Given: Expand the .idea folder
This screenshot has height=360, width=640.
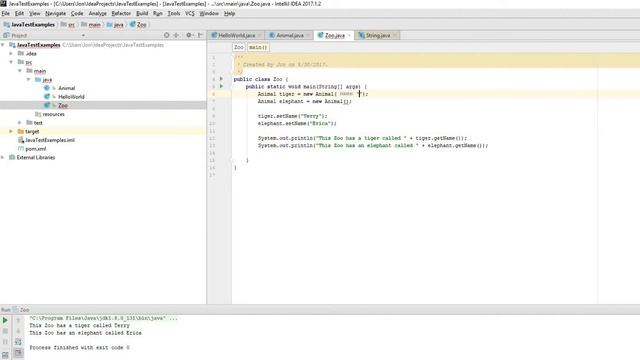Looking at the screenshot, I should 11,53.
